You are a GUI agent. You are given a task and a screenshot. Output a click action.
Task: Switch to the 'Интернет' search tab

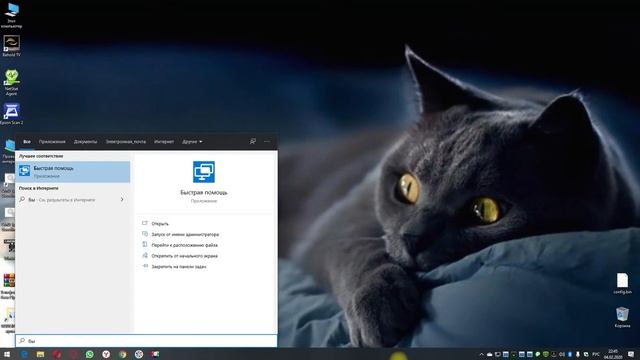coord(164,142)
